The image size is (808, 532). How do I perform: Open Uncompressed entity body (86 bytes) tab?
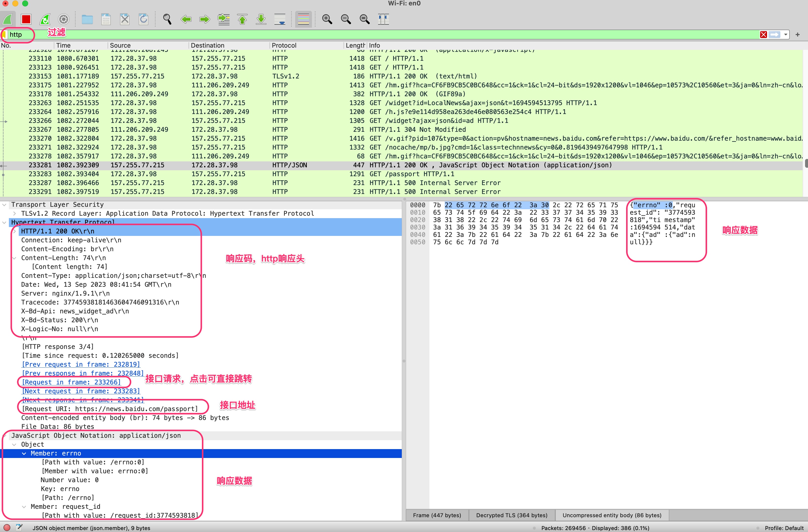pos(612,515)
